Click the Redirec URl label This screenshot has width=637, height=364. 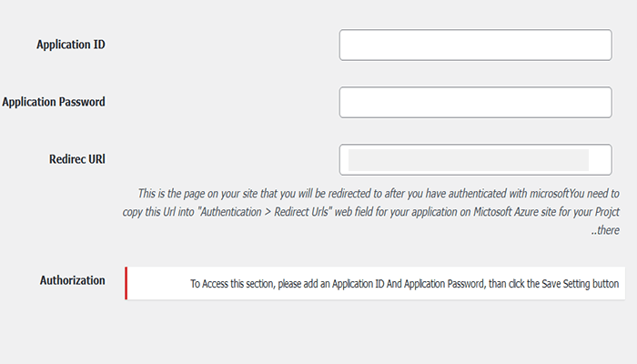coord(77,158)
